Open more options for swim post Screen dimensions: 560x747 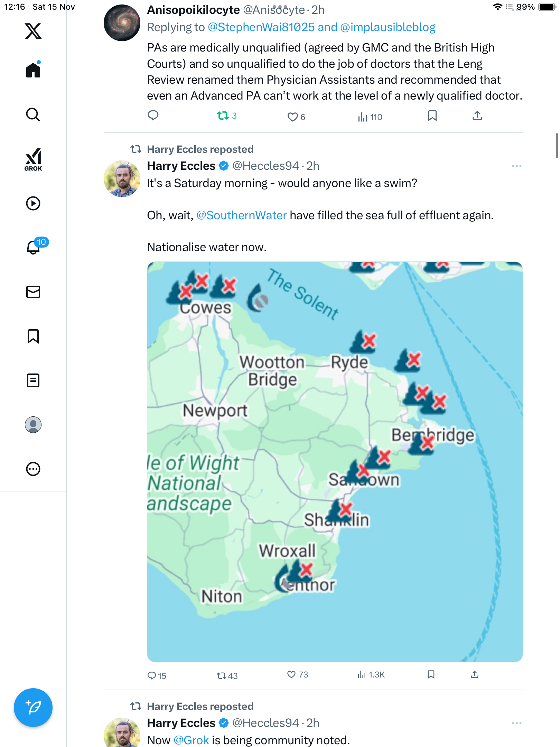tap(516, 166)
